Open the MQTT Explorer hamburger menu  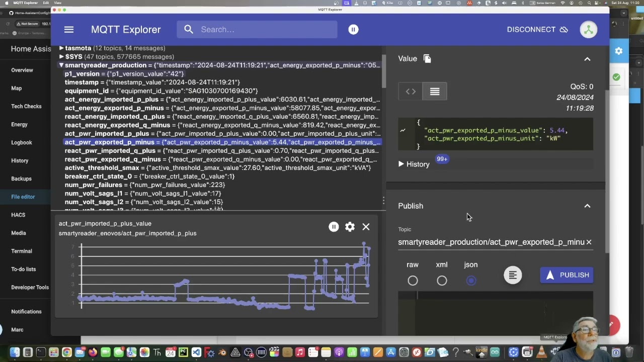tap(69, 30)
